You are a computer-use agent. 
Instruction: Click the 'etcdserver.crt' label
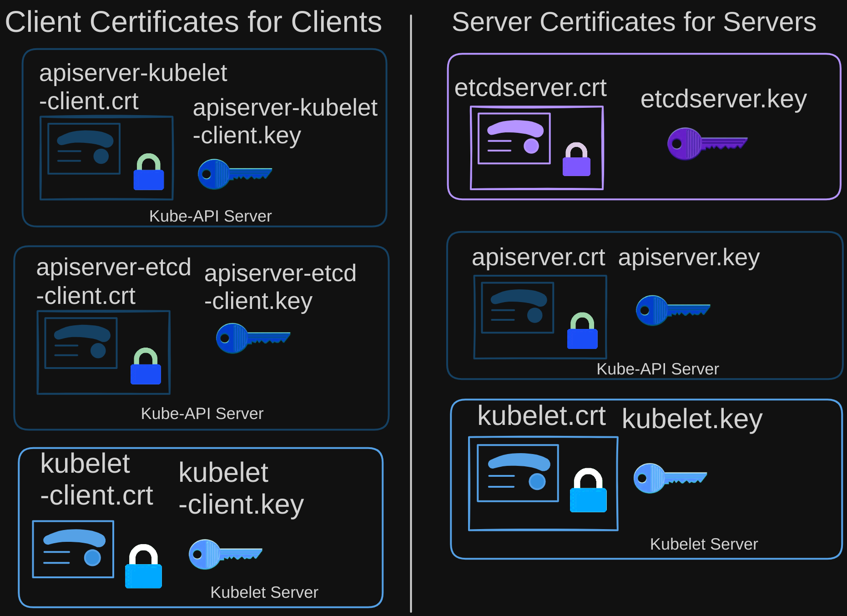tap(530, 87)
